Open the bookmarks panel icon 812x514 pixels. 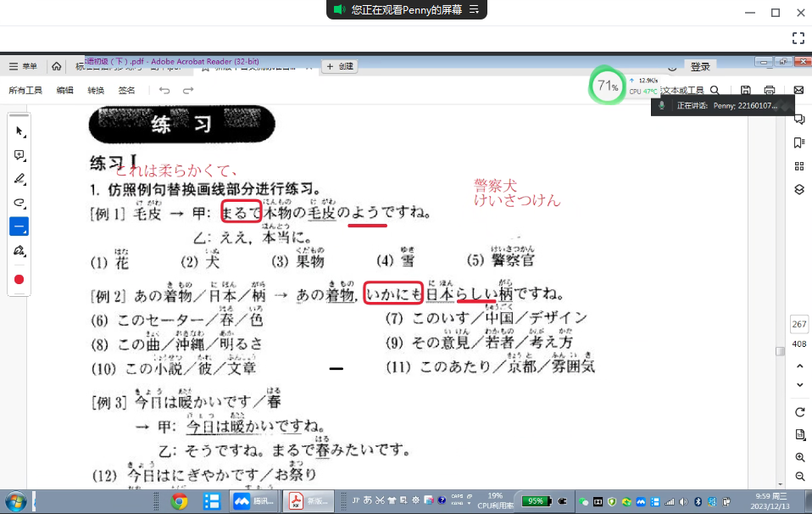click(x=798, y=142)
